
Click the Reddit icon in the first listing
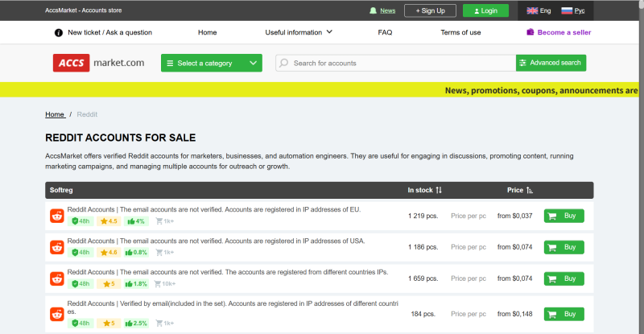tap(57, 216)
